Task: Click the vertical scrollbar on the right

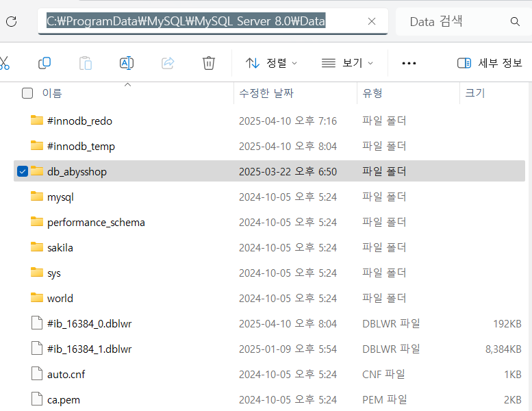Action: (530, 246)
